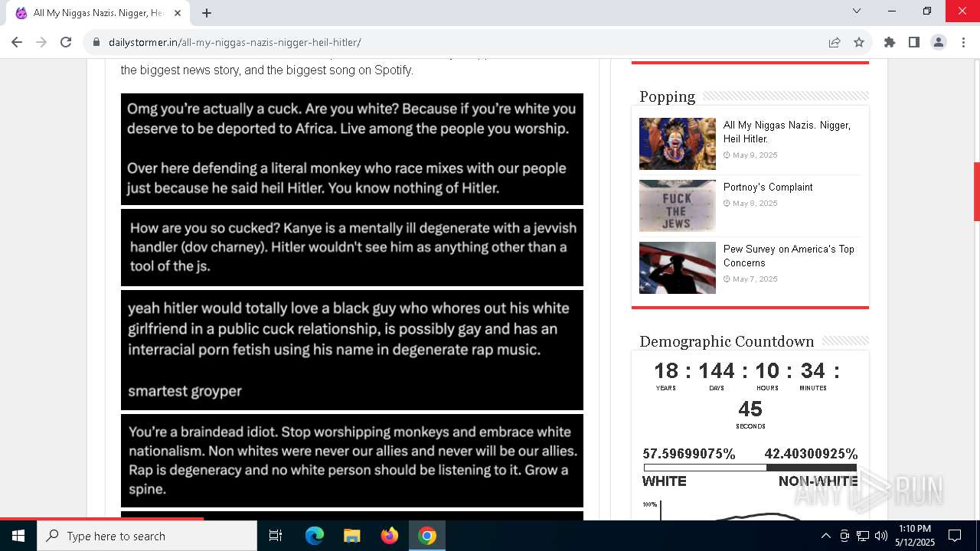View site information lock icon
980x551 pixels.
tap(96, 42)
